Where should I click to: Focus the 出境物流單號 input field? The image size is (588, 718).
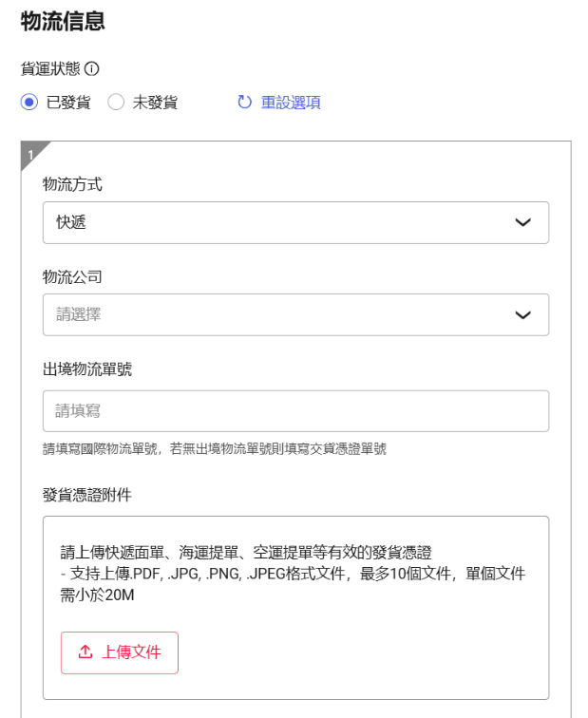[x=295, y=411]
